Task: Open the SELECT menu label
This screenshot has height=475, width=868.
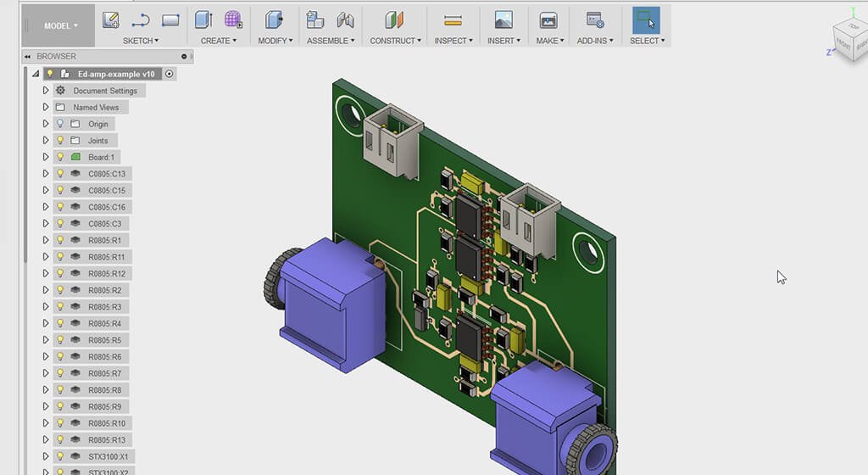Action: pyautogui.click(x=647, y=41)
